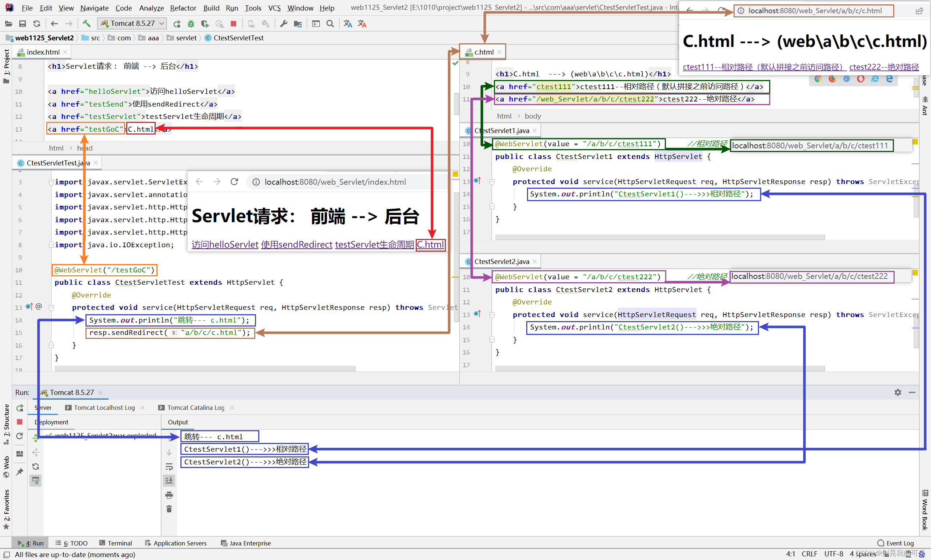Image resolution: width=931 pixels, height=560 pixels.
Task: Switch to the Tomcat Catalina Log tab
Action: 196,408
